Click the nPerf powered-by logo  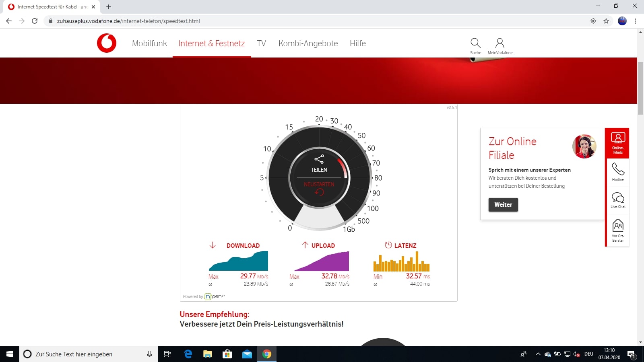(x=214, y=296)
